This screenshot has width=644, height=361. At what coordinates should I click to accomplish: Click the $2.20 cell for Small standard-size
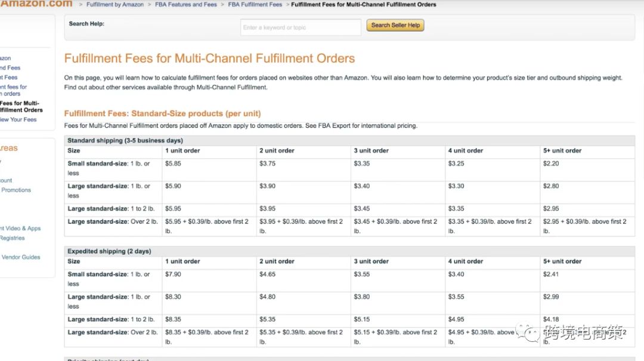click(x=551, y=163)
